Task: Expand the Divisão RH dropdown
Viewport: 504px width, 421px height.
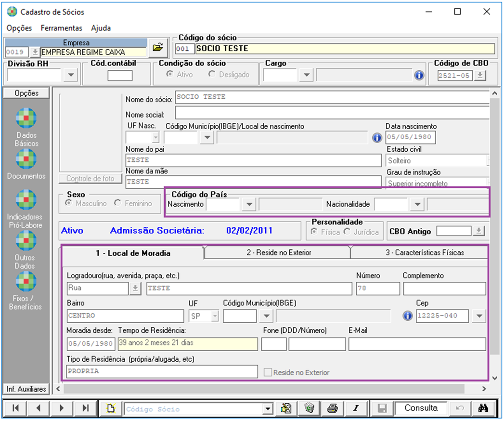Action: [x=71, y=75]
